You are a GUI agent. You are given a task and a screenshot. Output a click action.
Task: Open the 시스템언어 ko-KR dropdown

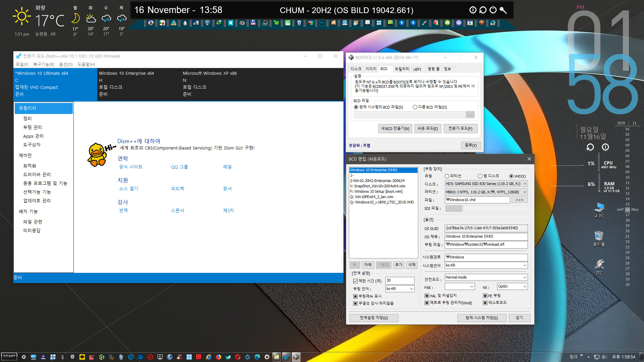click(x=486, y=265)
